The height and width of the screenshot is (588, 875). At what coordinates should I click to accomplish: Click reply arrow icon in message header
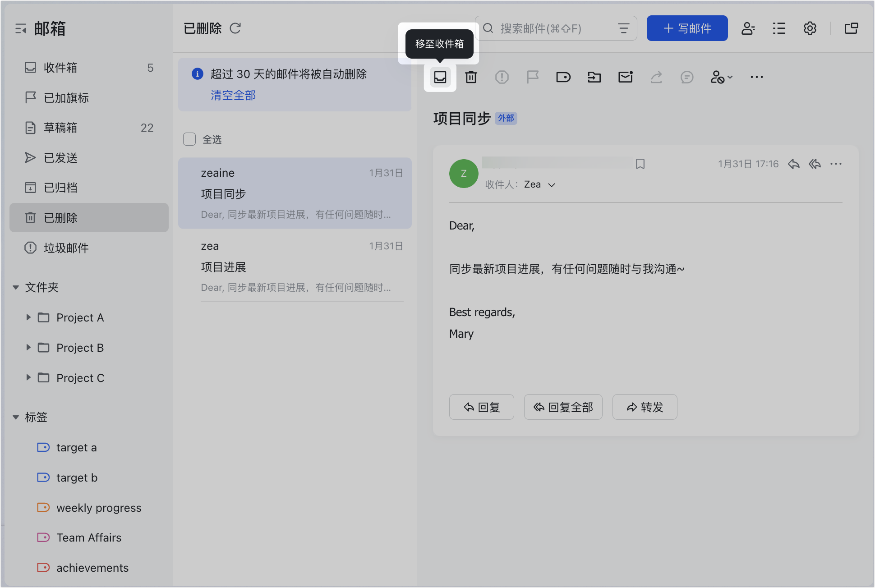click(x=794, y=164)
